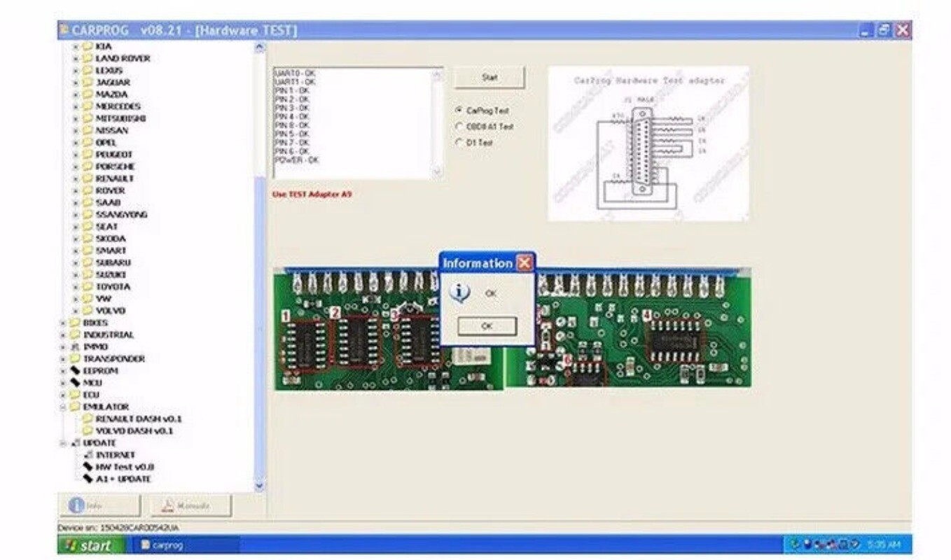This screenshot has height=560, width=951.
Task: Confirm the Information dialog with OK
Action: pos(487,325)
